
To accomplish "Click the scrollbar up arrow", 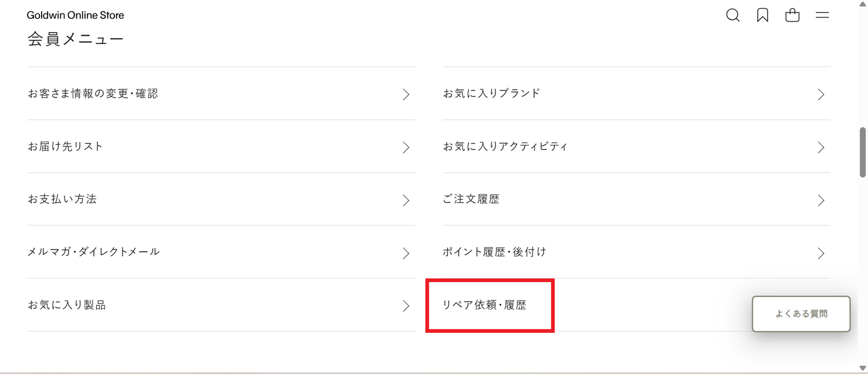I will point(863,5).
